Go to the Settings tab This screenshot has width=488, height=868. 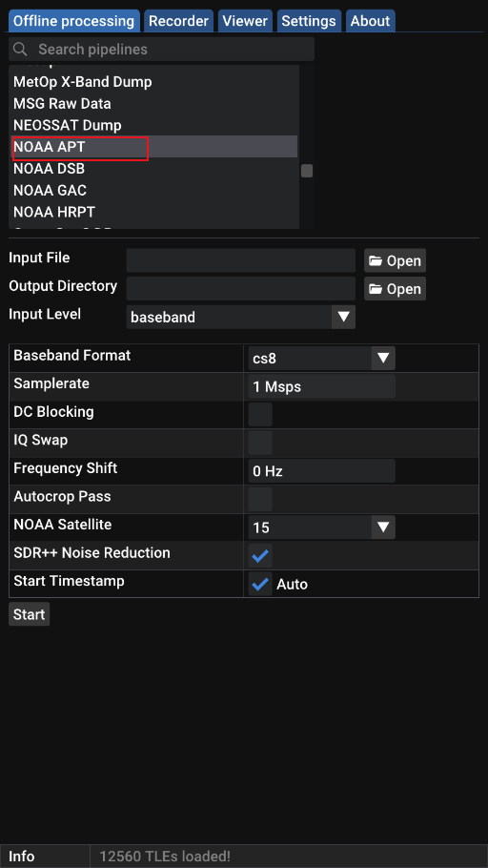coord(309,21)
